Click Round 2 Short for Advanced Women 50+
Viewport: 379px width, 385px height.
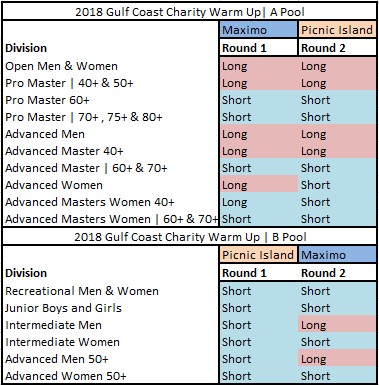point(337,376)
